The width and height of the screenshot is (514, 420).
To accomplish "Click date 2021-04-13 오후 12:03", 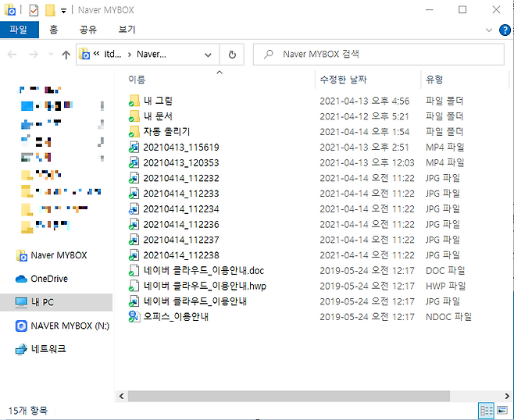I will [x=367, y=162].
